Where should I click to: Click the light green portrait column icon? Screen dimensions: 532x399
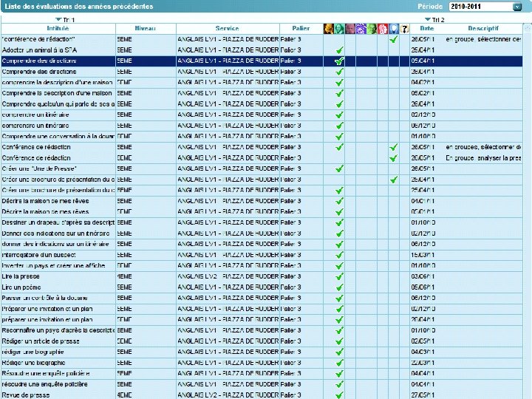coord(372,29)
